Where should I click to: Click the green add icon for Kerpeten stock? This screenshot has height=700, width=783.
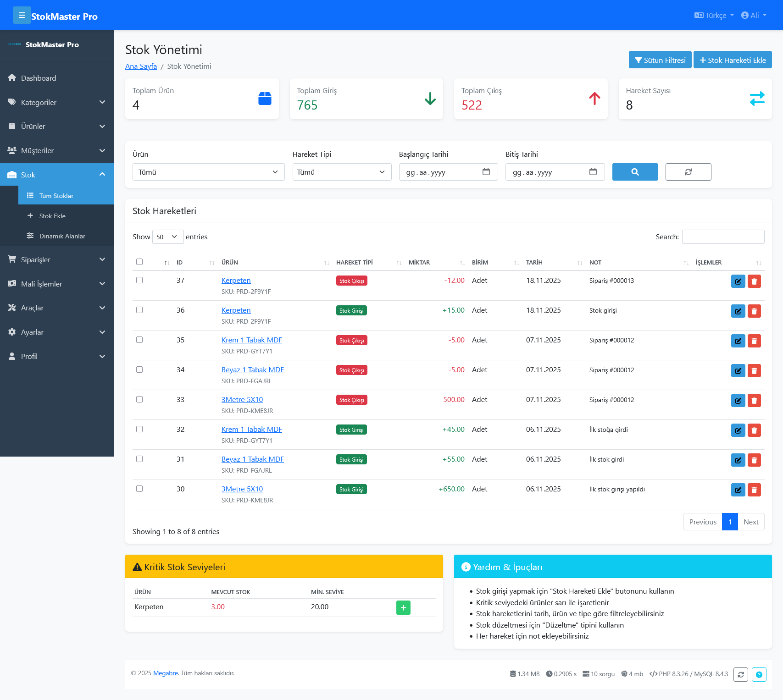click(403, 607)
